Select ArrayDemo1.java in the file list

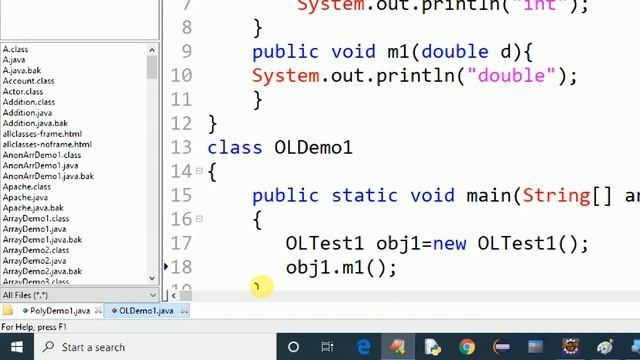34,229
